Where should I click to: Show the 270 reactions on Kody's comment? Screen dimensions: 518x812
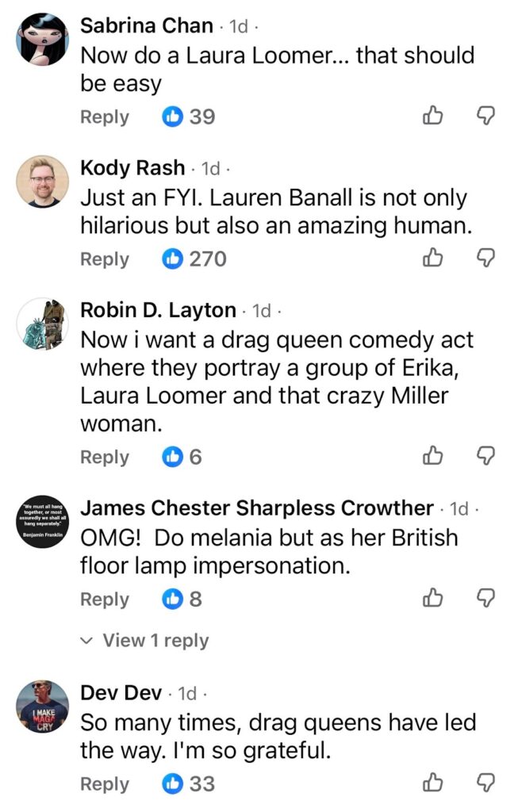pos(194,259)
